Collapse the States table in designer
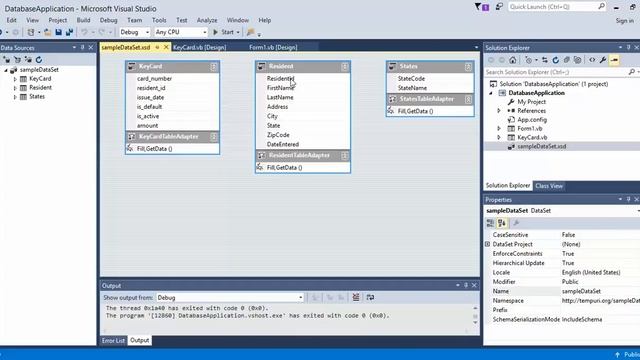640x360 pixels. 468,67
